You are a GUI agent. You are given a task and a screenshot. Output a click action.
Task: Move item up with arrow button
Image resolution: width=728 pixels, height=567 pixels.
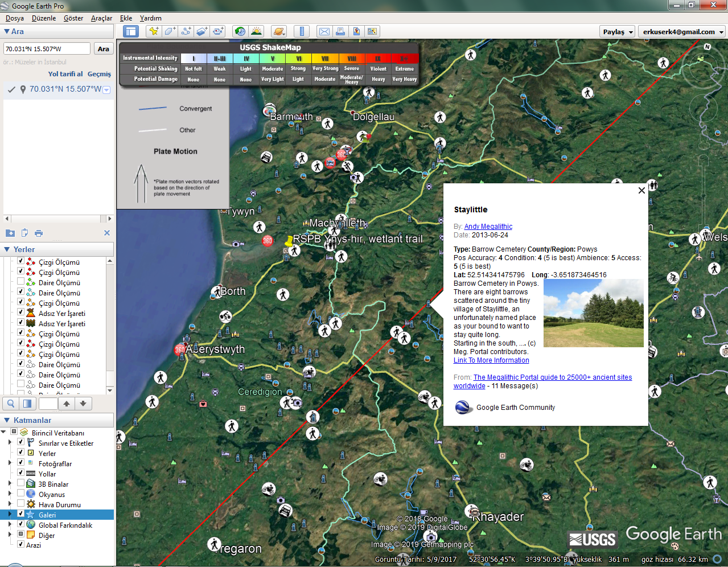(x=67, y=404)
